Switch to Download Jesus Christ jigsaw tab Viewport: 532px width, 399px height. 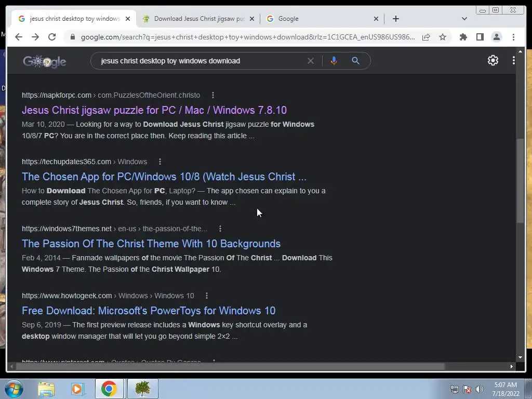tap(198, 19)
